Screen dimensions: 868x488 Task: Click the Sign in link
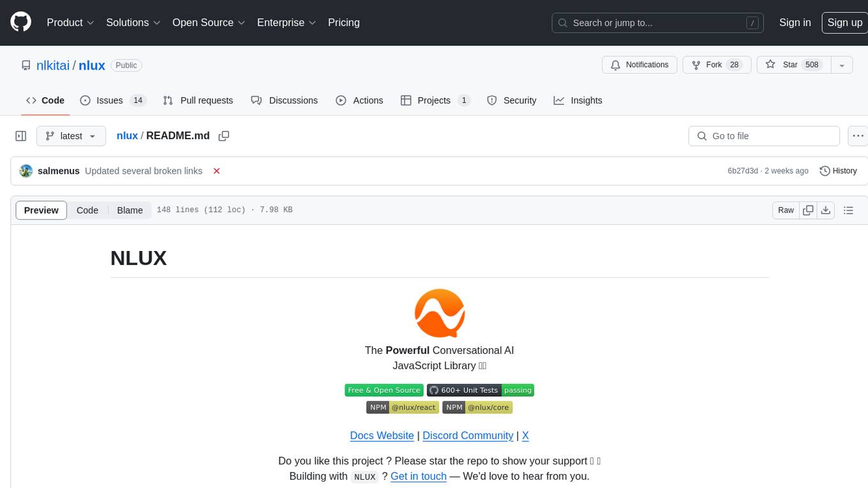tap(795, 22)
